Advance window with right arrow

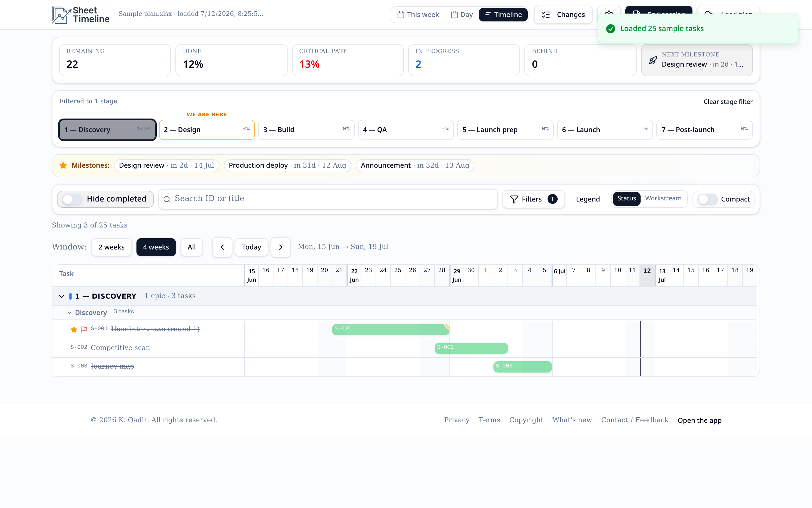point(281,247)
